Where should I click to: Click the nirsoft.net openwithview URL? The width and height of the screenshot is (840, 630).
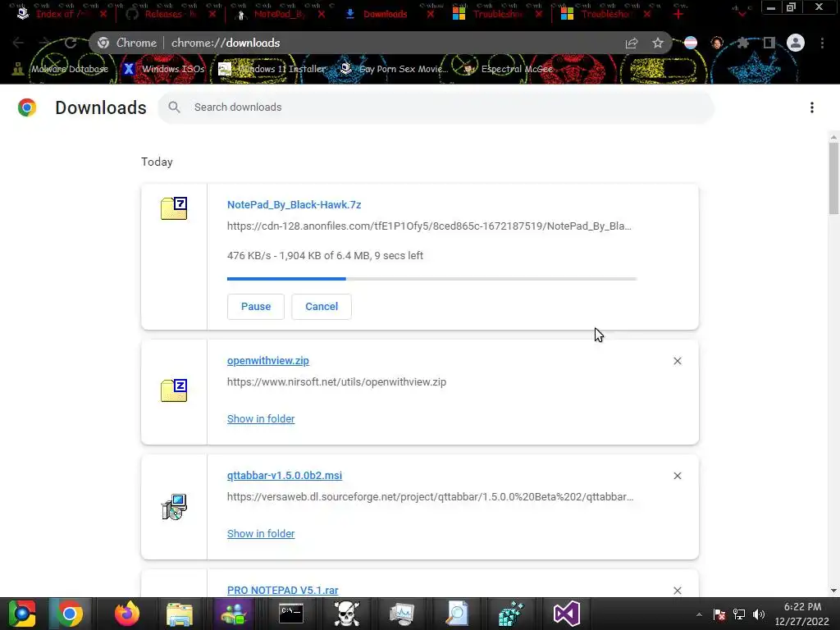(x=336, y=382)
